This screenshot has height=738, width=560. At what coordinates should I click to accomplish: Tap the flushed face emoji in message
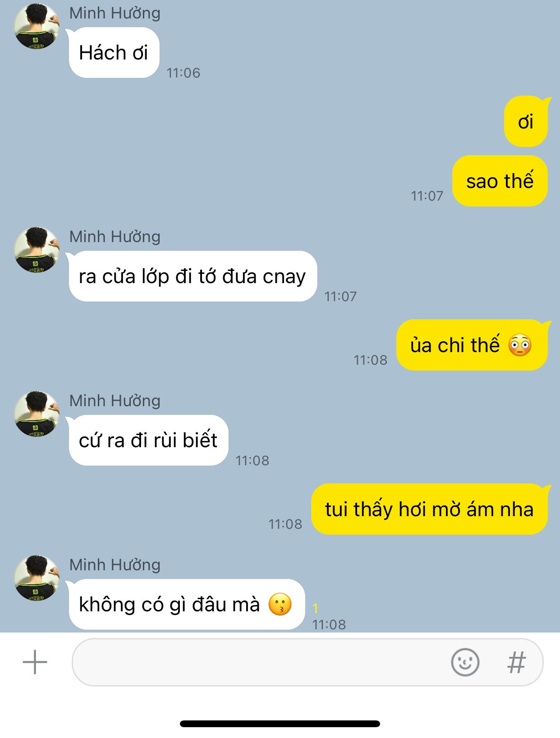pyautogui.click(x=520, y=346)
